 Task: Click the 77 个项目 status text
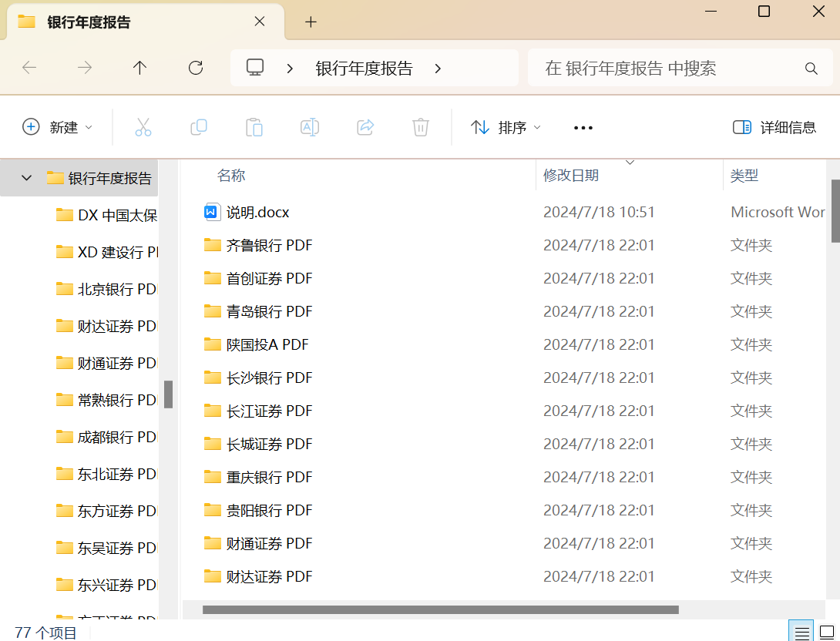(x=45, y=633)
